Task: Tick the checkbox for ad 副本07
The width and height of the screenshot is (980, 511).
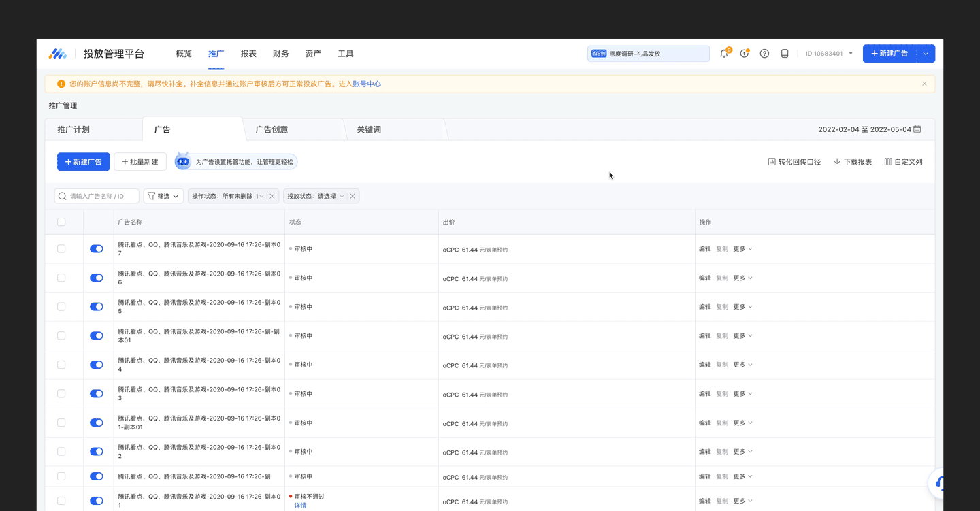Action: pos(61,249)
